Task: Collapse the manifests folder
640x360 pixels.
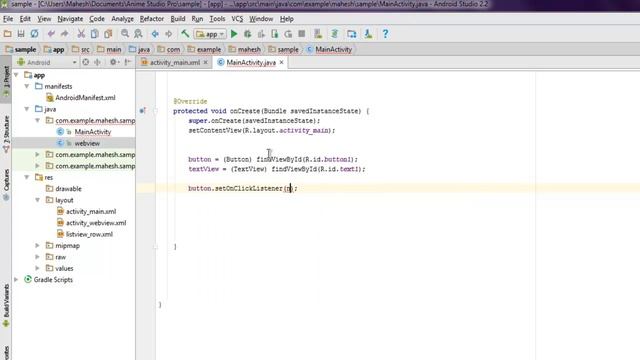Action: 27,87
